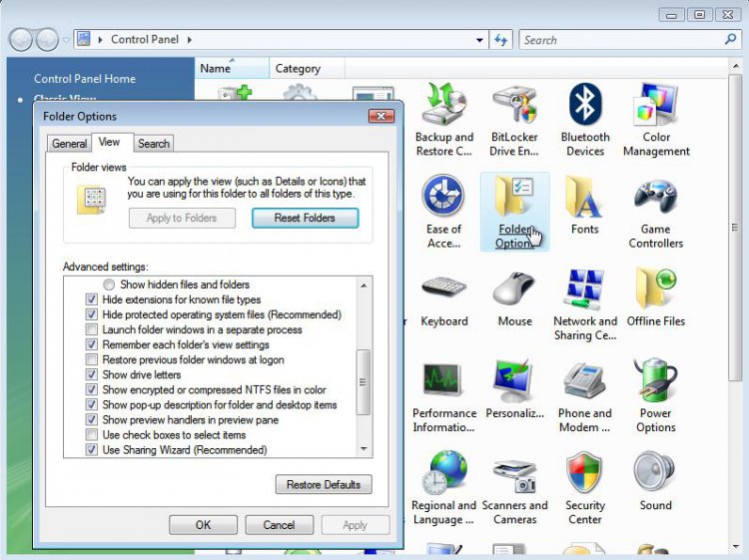Click the search magnifier icon
Screen dimensions: 749x560
pos(730,40)
